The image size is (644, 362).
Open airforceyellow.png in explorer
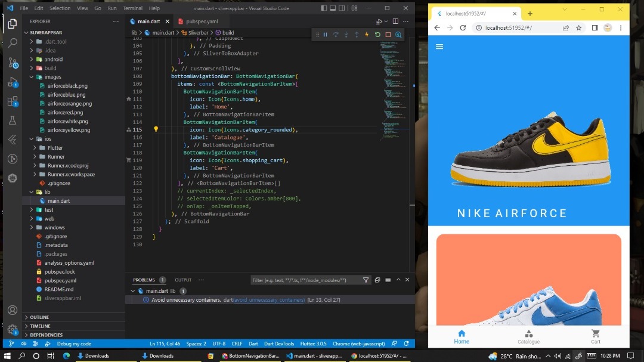click(x=69, y=130)
